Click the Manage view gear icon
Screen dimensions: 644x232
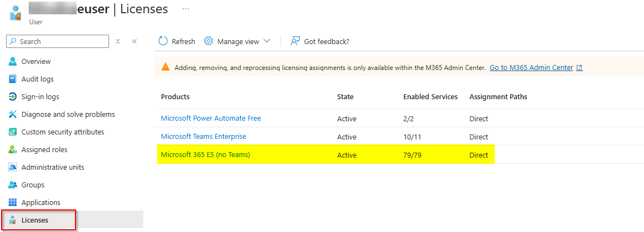(209, 41)
